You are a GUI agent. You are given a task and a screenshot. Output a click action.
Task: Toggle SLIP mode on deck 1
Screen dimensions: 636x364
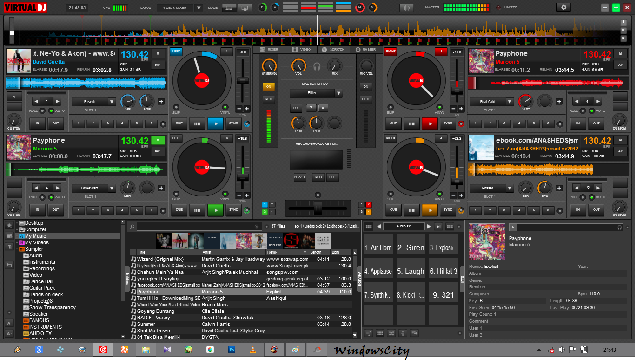pyautogui.click(x=176, y=106)
